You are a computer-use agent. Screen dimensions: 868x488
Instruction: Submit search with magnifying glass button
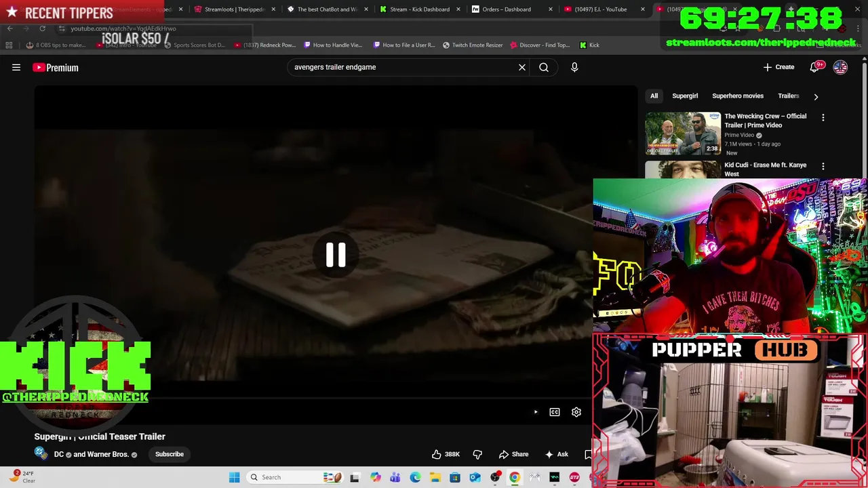point(544,67)
